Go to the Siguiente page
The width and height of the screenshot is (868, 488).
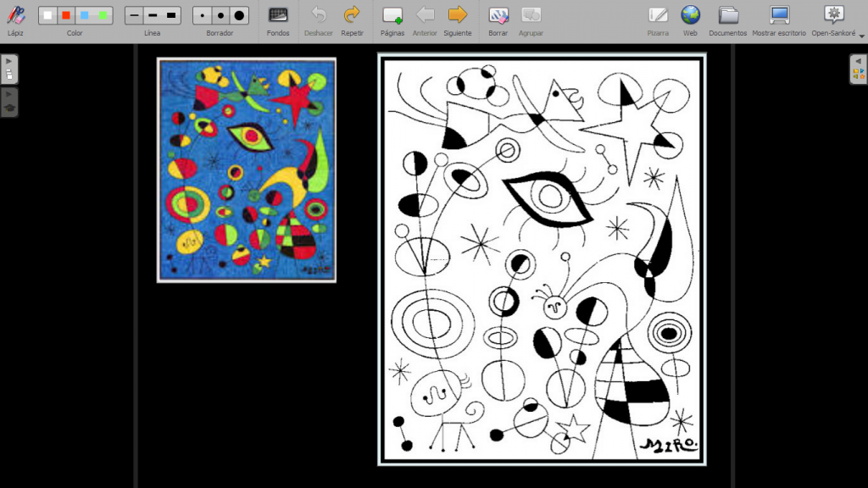point(458,20)
